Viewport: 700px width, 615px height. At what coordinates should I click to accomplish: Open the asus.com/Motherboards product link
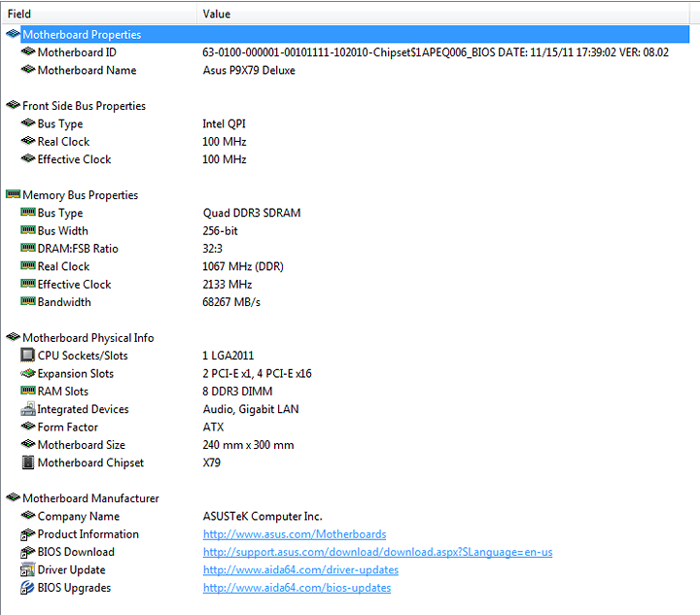click(x=295, y=533)
